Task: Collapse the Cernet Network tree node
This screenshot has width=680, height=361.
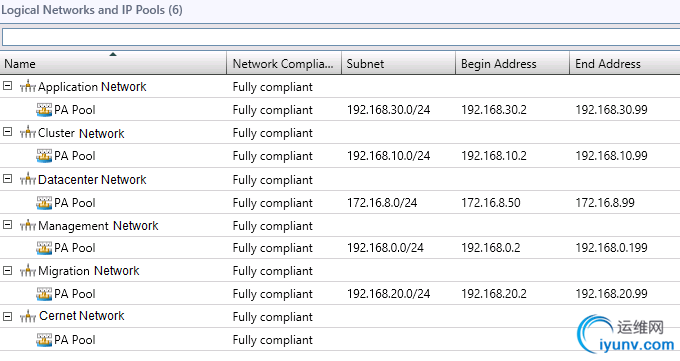Action: point(7,316)
